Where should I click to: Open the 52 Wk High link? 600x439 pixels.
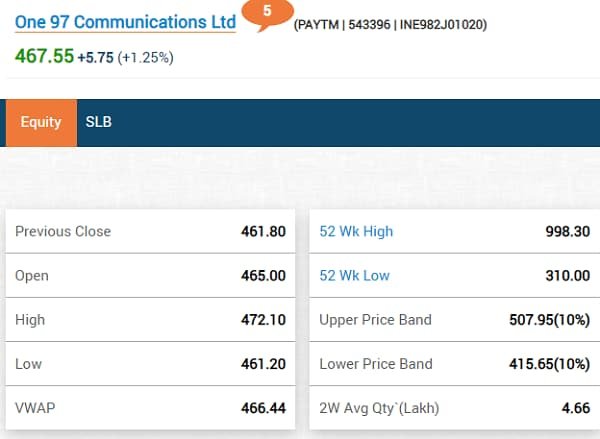[356, 232]
